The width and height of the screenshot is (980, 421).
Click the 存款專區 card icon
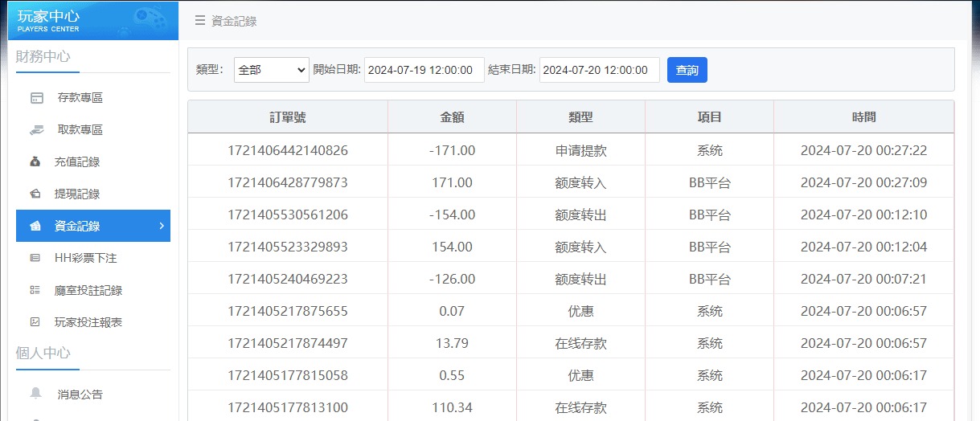click(36, 98)
